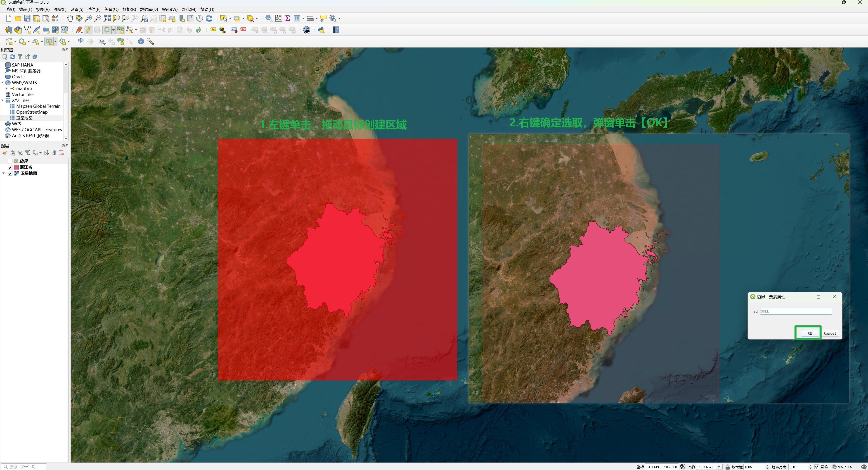Enable the 边界 layer checkbox

point(10,161)
